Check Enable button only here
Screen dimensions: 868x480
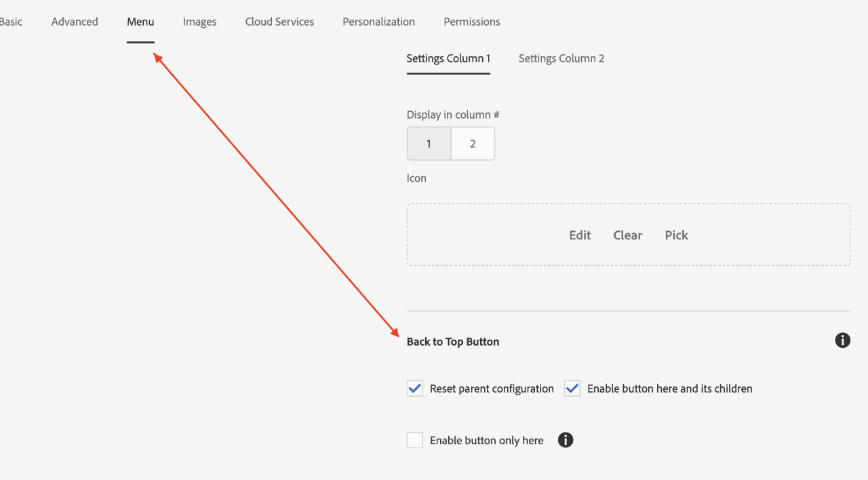point(414,439)
